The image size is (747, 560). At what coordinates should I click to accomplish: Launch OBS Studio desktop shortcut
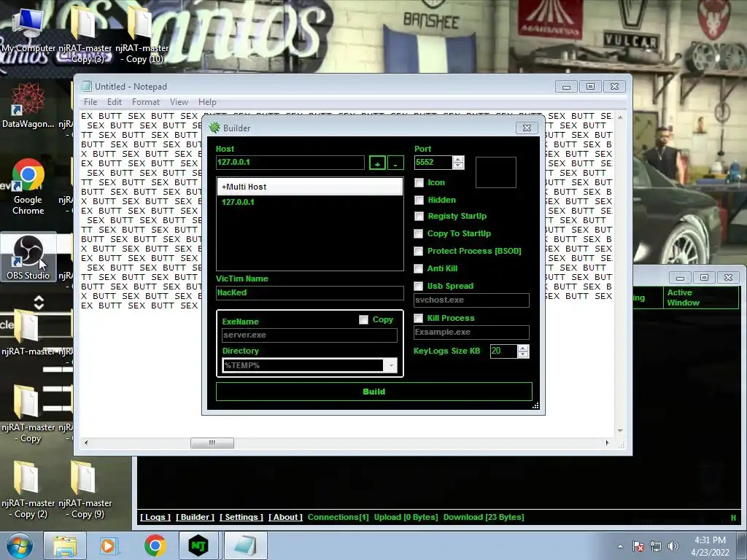[28, 257]
